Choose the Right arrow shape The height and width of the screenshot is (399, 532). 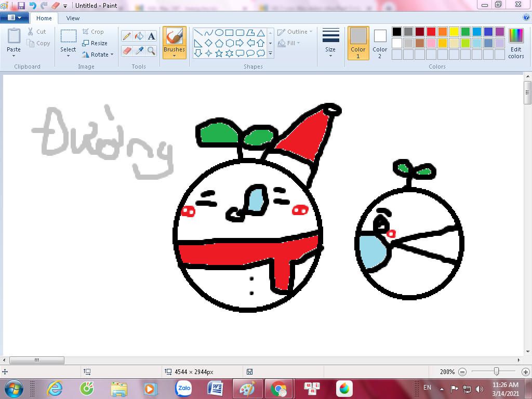coord(240,43)
